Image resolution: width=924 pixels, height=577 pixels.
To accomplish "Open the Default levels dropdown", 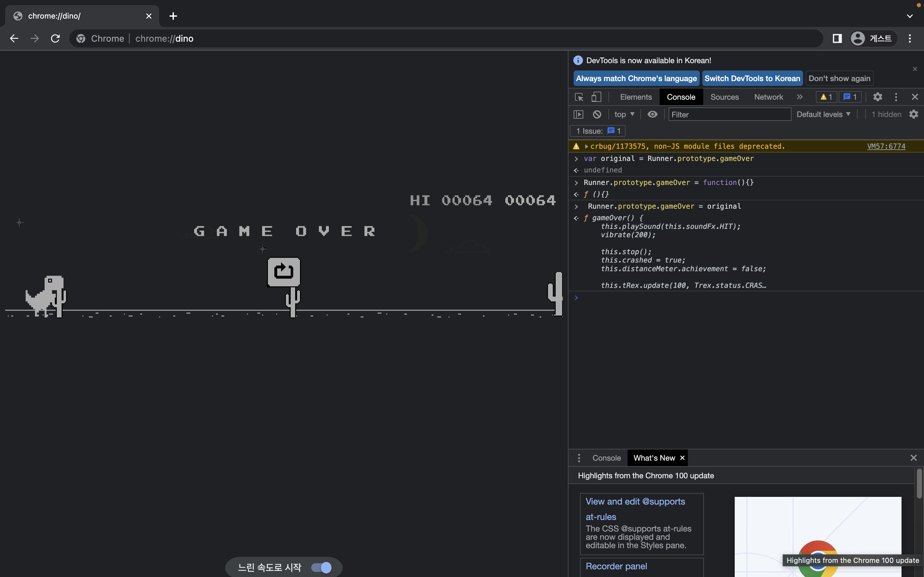I will [x=823, y=114].
